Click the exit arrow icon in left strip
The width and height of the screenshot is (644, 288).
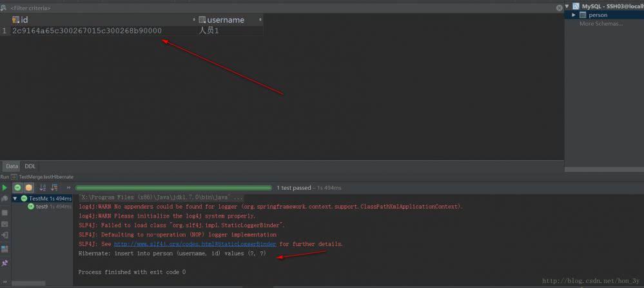point(5,236)
